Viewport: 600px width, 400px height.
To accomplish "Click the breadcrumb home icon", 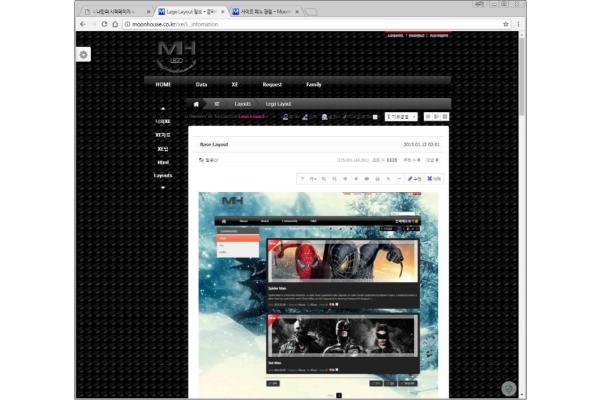I will coord(196,104).
